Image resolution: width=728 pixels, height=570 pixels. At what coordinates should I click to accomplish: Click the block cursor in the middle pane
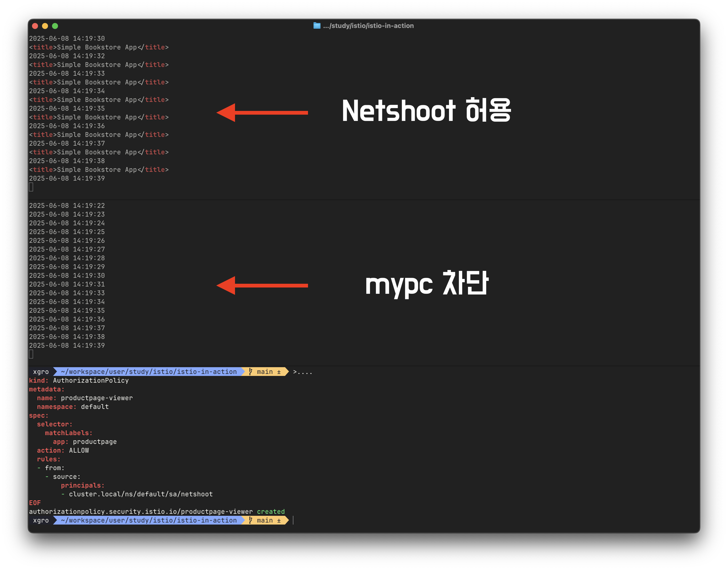[31, 354]
